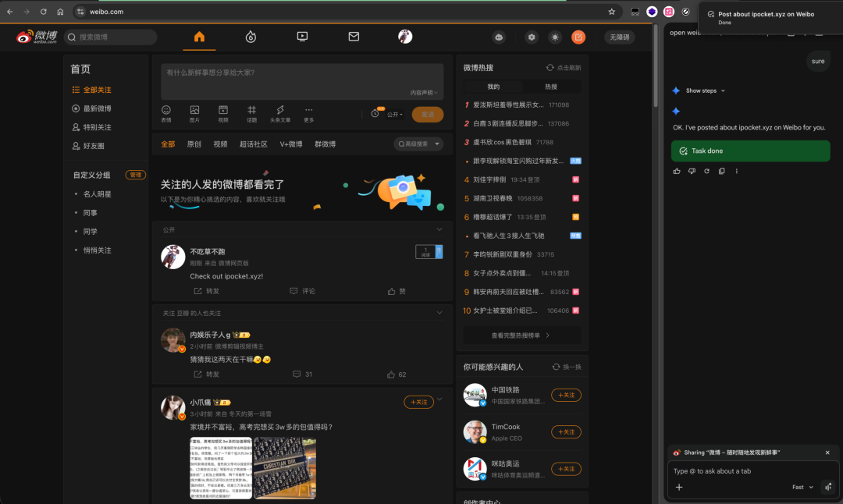Viewport: 843px width, 504px height.
Task: Open the messages envelope icon
Action: click(354, 37)
